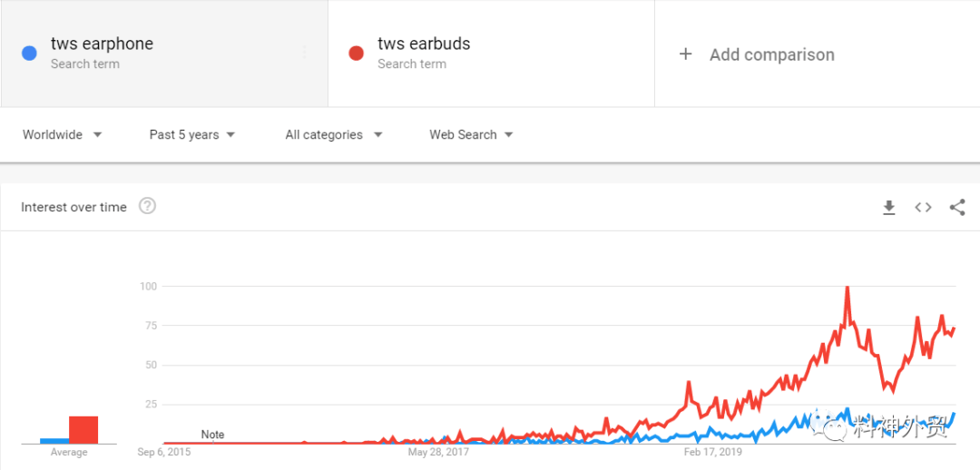Click Add comparison
980x470 pixels.
[771, 54]
